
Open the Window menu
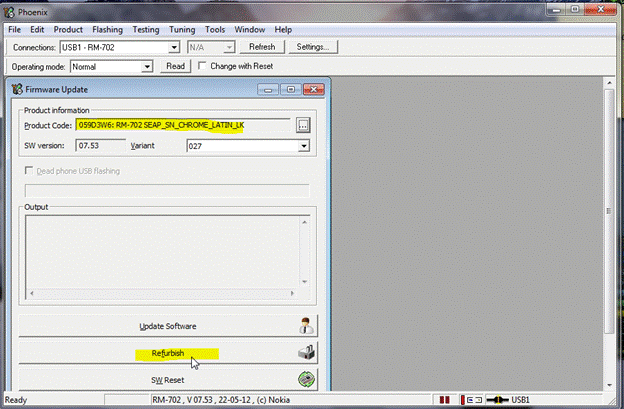[250, 30]
